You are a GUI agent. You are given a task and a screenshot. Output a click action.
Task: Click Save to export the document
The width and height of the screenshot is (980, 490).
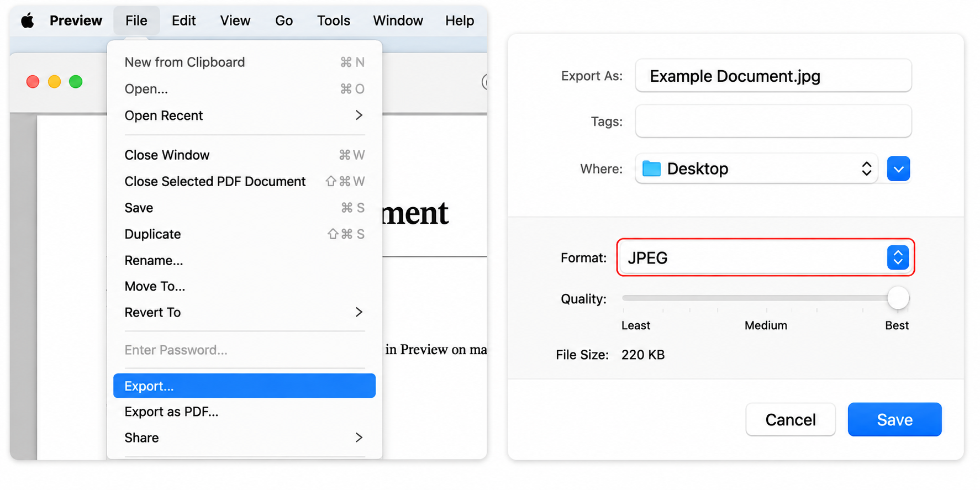coord(894,420)
